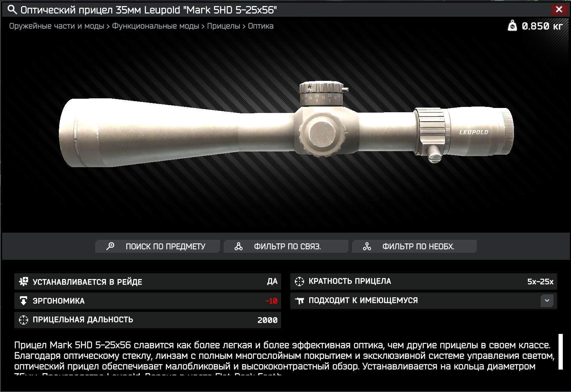Click the magnifier icon beside the item title
The image size is (571, 392).
pos(12,10)
